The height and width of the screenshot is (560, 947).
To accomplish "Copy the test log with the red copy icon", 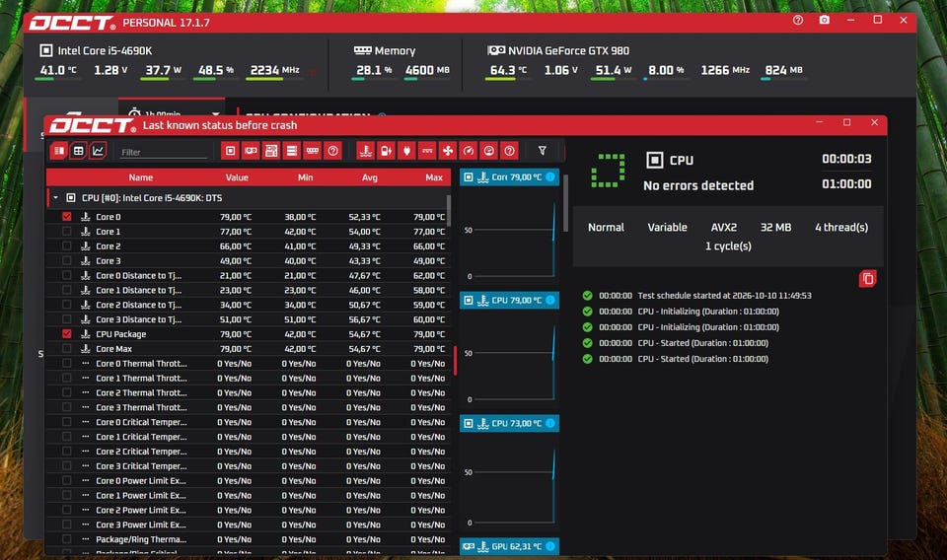I will click(x=867, y=279).
